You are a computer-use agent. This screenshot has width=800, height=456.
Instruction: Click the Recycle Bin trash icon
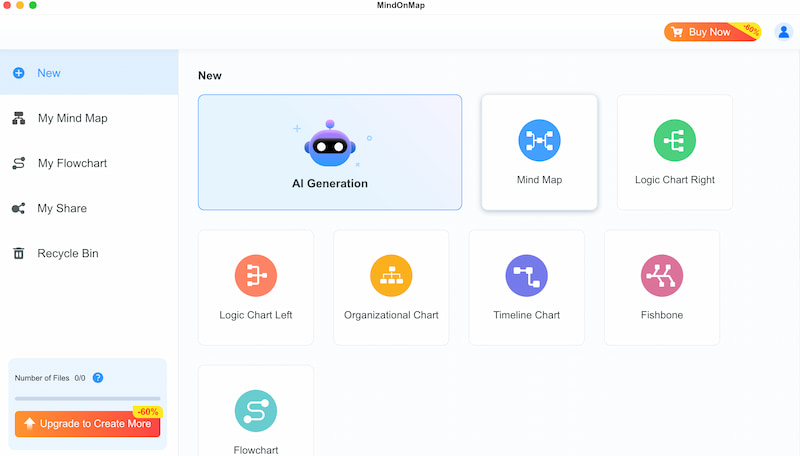19,254
